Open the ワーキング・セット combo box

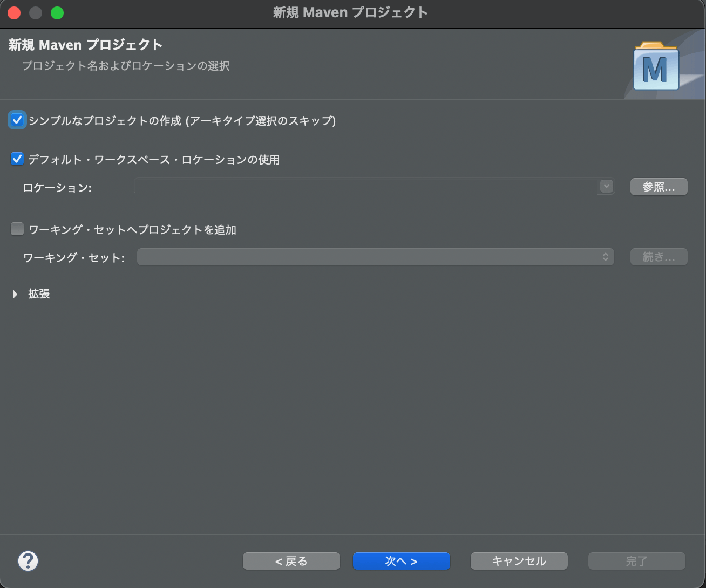[375, 257]
